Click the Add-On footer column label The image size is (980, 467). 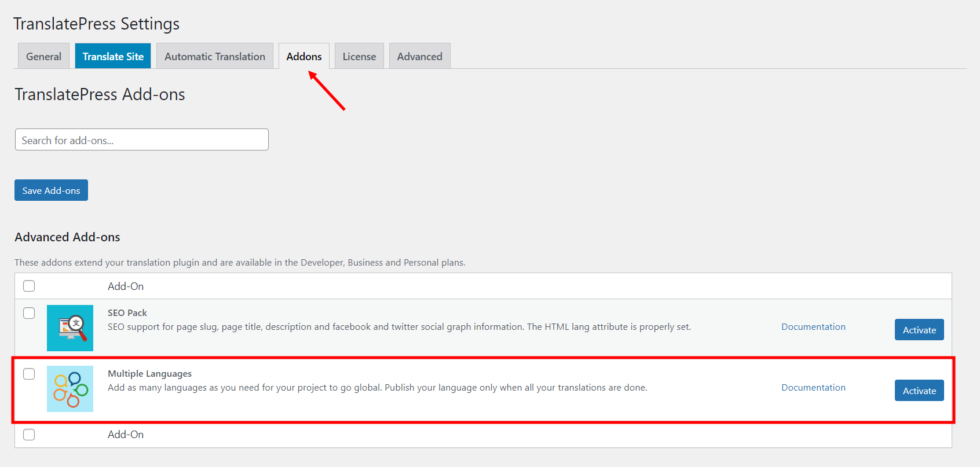point(126,435)
